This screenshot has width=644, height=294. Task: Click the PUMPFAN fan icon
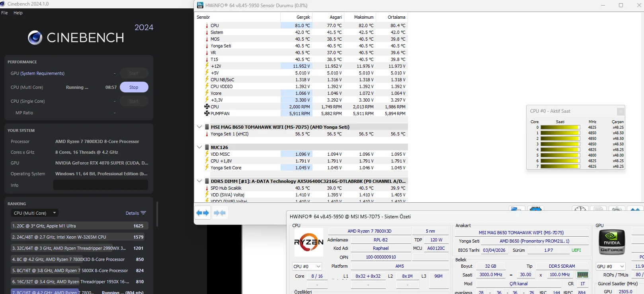207,114
